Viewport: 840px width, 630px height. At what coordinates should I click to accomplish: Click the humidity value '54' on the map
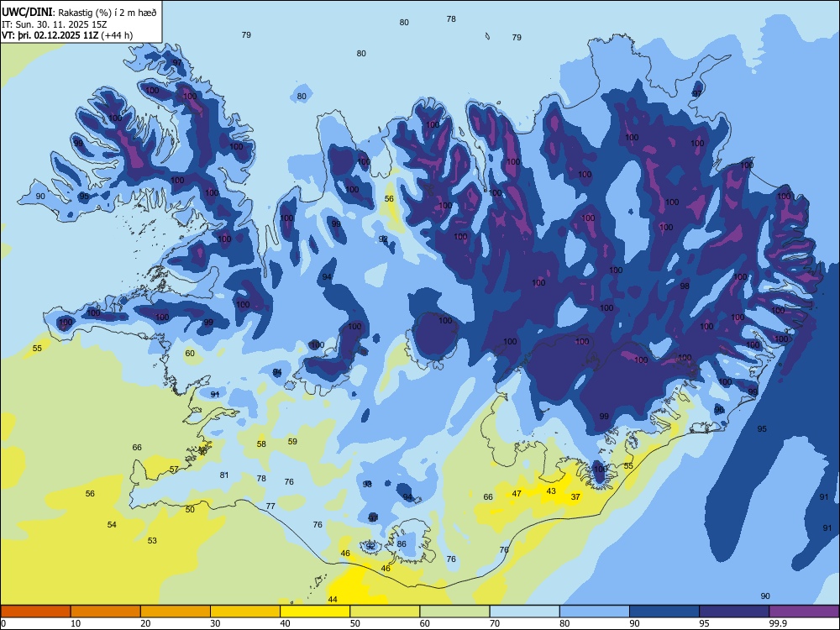point(112,524)
